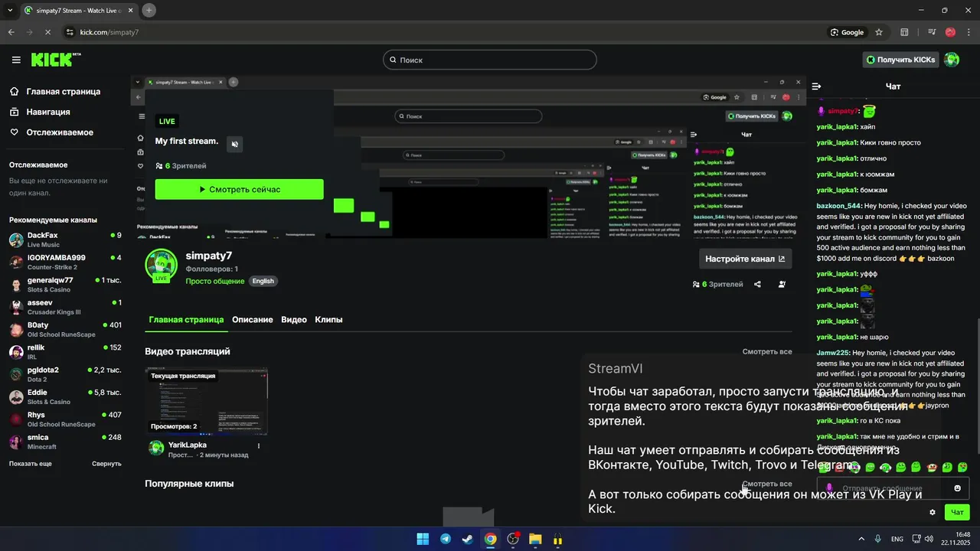Open generalqw77 recommended channel
The width and height of the screenshot is (980, 551).
pos(65,285)
